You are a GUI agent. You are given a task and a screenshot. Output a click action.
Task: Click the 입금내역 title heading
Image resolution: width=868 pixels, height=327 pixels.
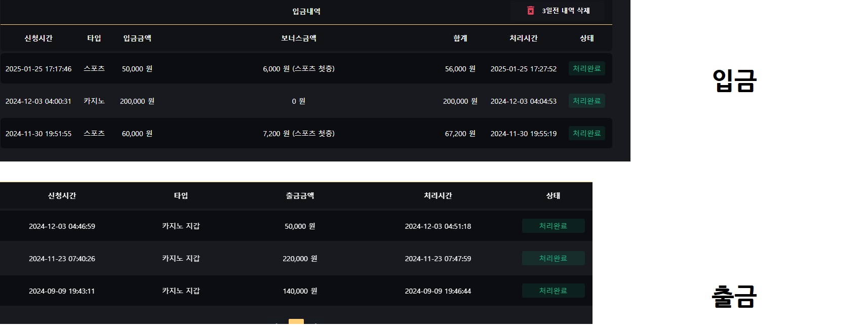[306, 11]
